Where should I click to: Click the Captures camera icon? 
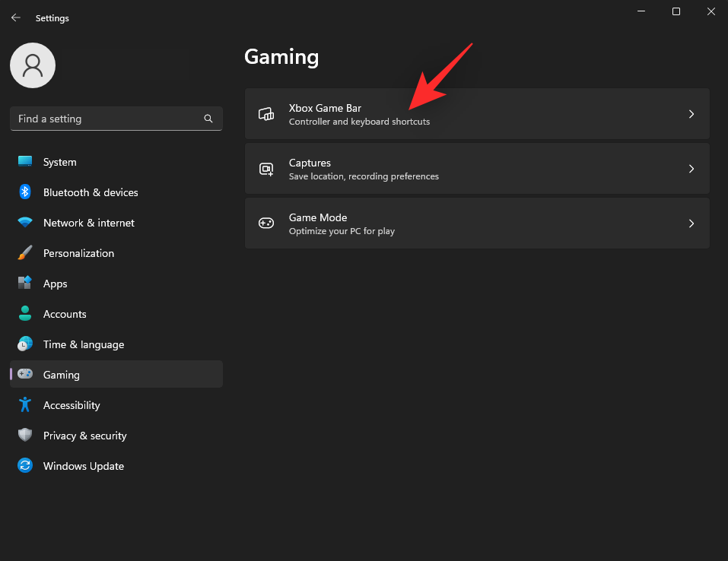[x=265, y=168]
